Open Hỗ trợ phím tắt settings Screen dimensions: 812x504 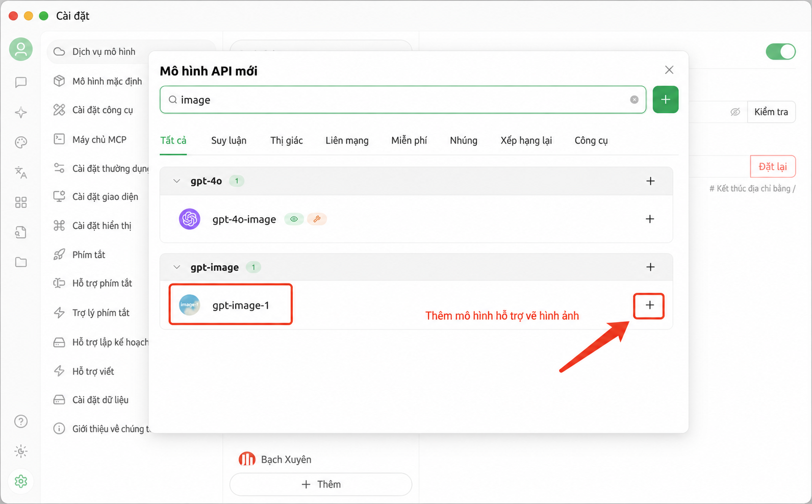102,283
